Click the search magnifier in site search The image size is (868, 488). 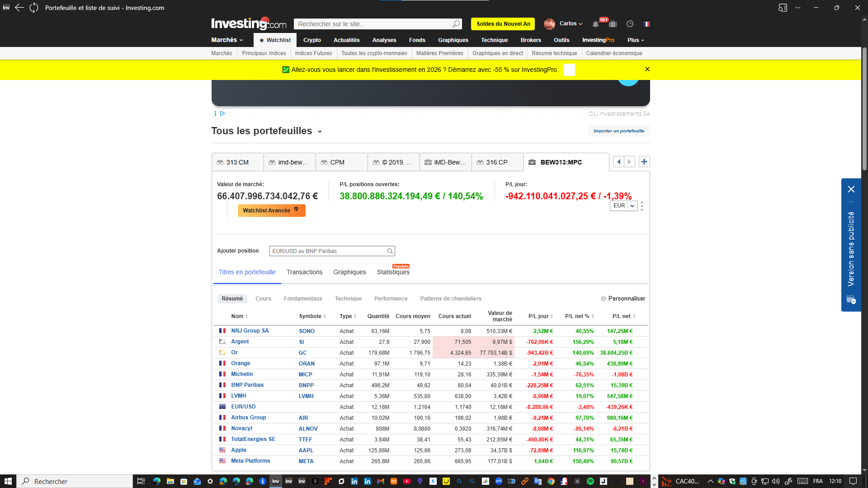[x=456, y=24]
